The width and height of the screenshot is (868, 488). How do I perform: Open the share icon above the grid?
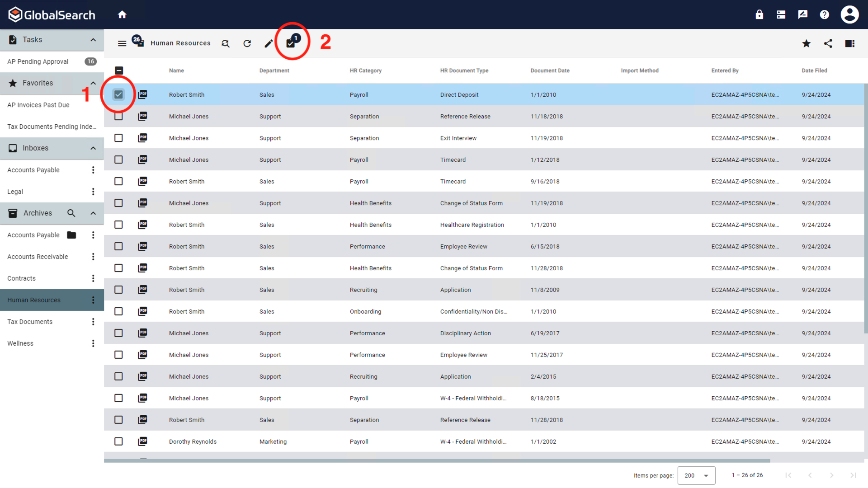828,43
